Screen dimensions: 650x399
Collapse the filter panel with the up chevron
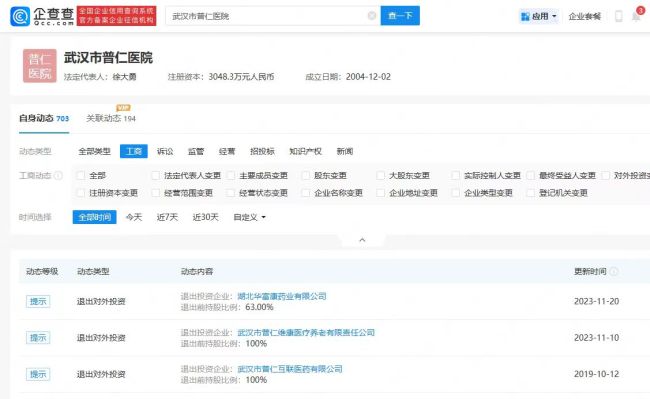[362, 240]
